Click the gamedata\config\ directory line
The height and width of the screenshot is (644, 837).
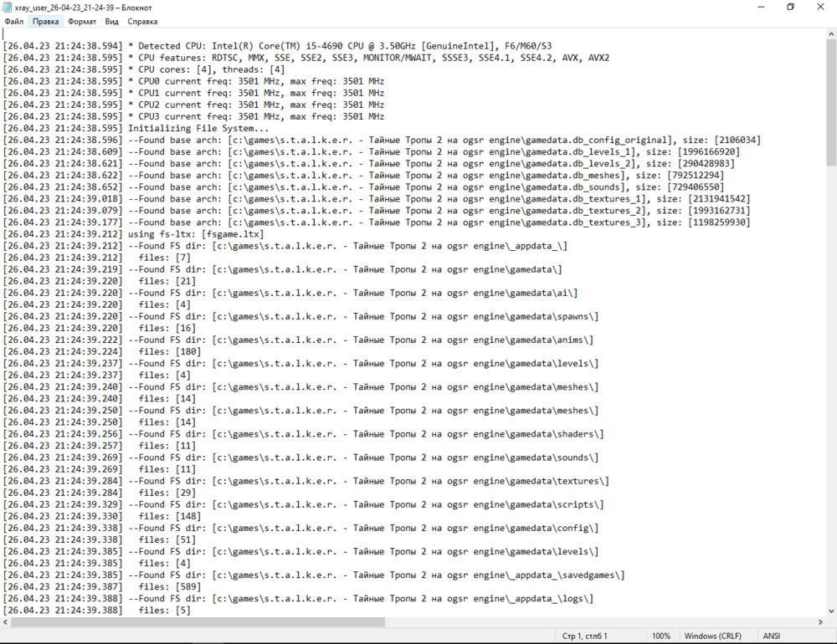301,528
